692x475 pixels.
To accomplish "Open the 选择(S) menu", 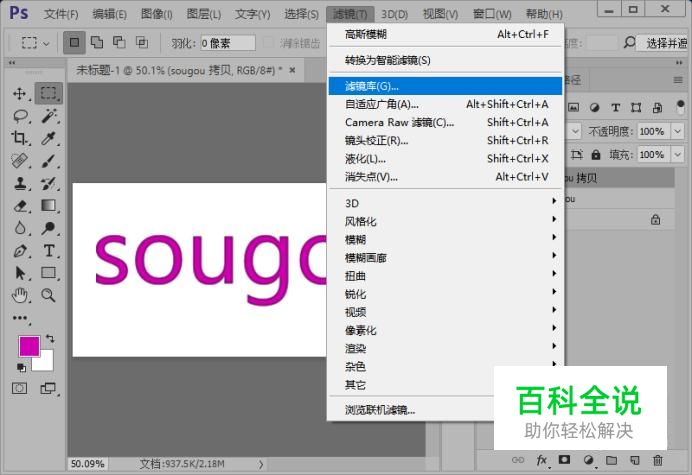I will coord(301,14).
